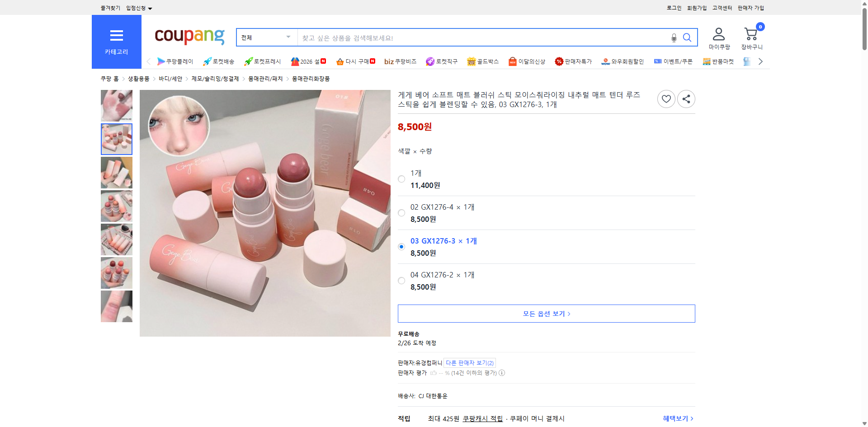
Task: Select the second product thumbnail
Action: pyautogui.click(x=116, y=139)
